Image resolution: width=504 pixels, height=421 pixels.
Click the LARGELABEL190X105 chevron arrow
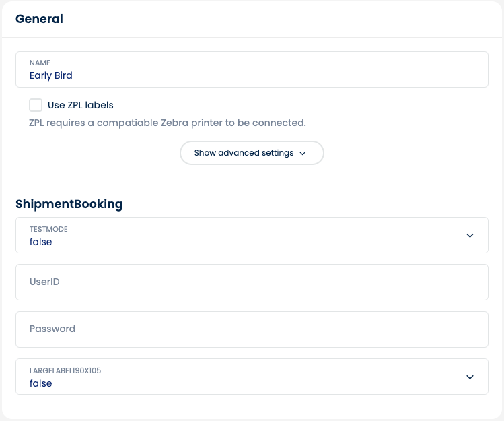[x=470, y=377]
